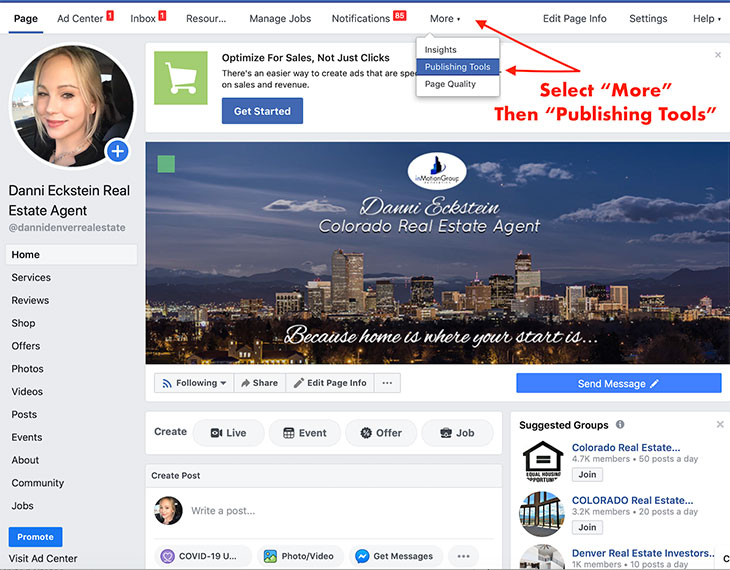Open Community in the sidebar
Viewport: 730px width, 570px height.
(38, 483)
